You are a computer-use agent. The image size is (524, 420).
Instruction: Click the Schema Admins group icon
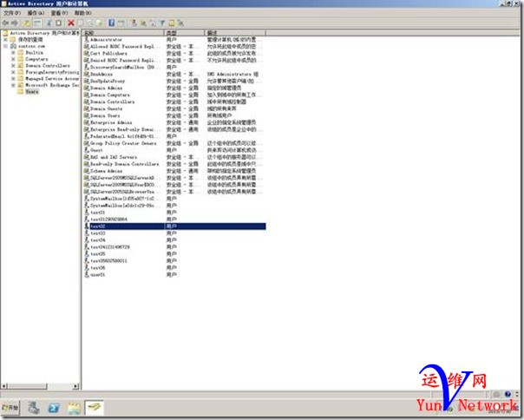[87, 171]
